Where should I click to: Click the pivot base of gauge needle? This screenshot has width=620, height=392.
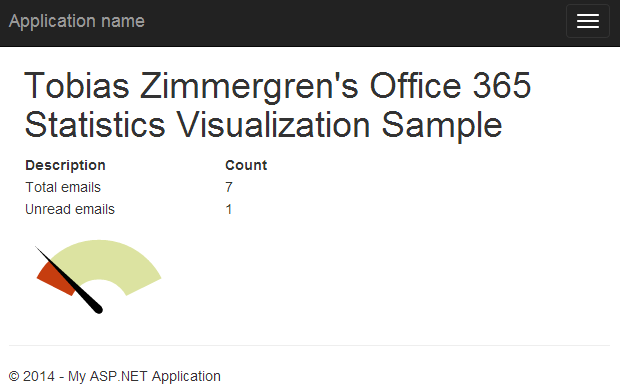[98, 309]
